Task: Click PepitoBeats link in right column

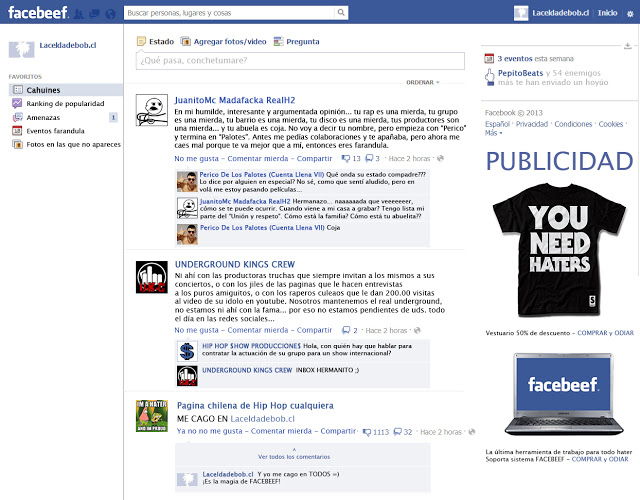Action: [x=520, y=73]
